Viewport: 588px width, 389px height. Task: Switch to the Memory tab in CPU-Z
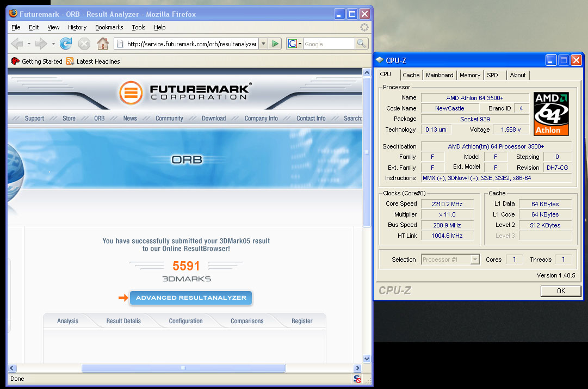470,75
